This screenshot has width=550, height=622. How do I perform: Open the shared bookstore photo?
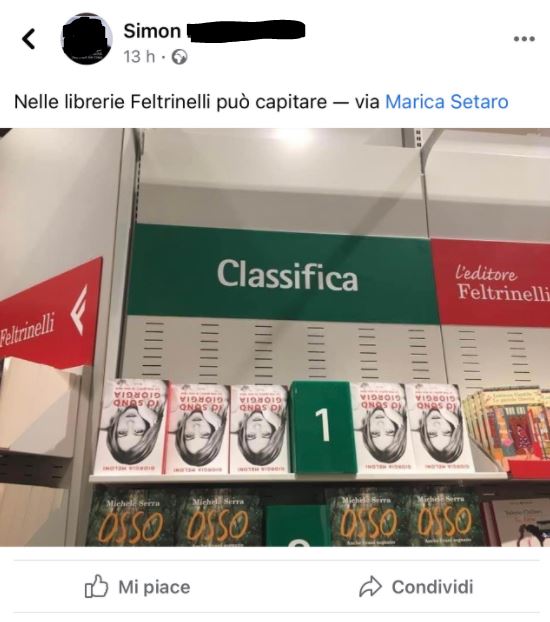coord(275,337)
